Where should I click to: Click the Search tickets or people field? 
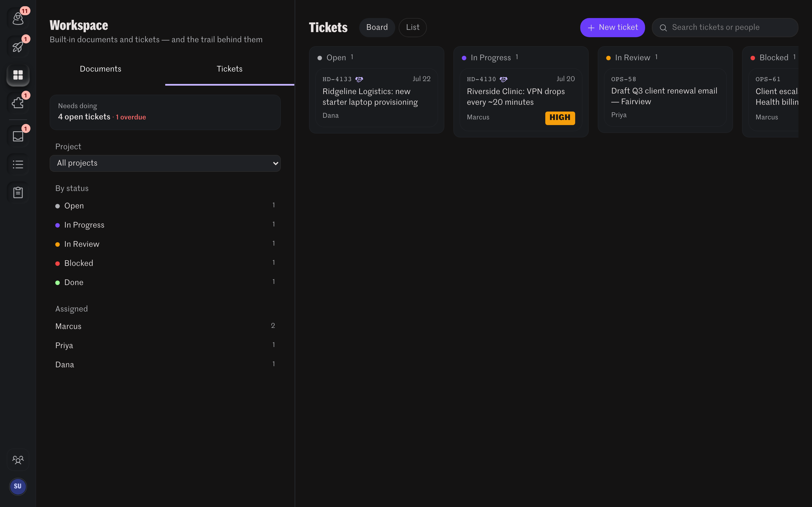[x=725, y=28]
